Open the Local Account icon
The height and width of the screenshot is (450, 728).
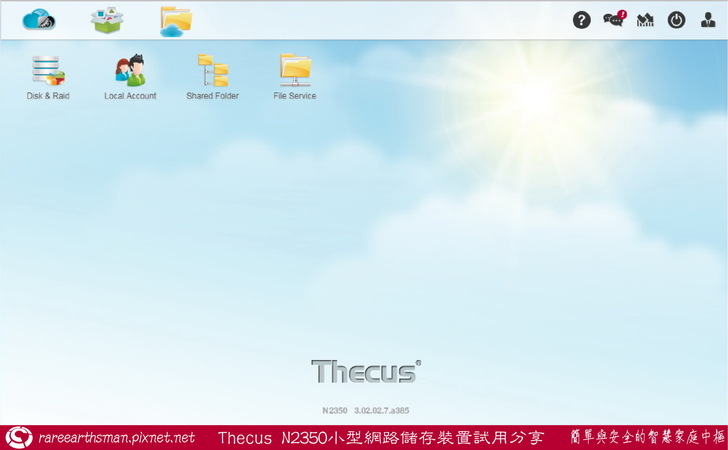pyautogui.click(x=130, y=70)
